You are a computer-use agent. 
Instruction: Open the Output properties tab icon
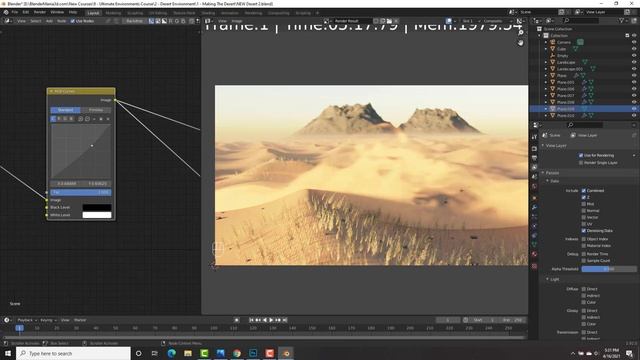[534, 158]
